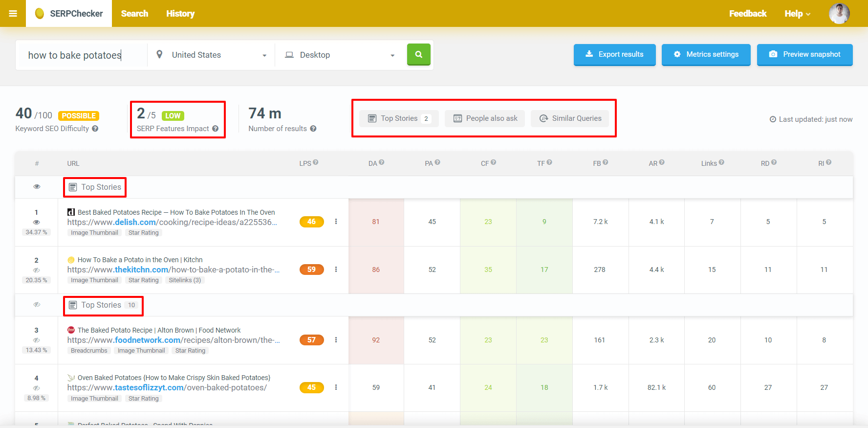Screen dimensions: 868x428
Task: Open the thekitchn.com result URL
Action: point(174,270)
